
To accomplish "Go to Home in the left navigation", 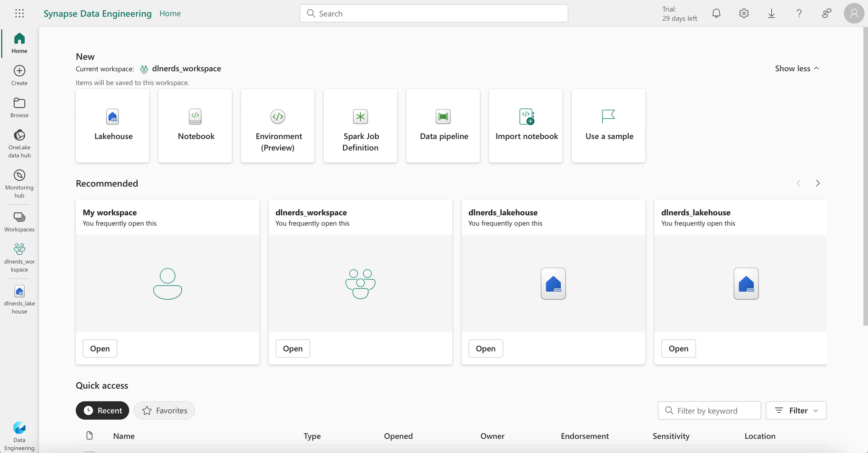I will (x=20, y=43).
